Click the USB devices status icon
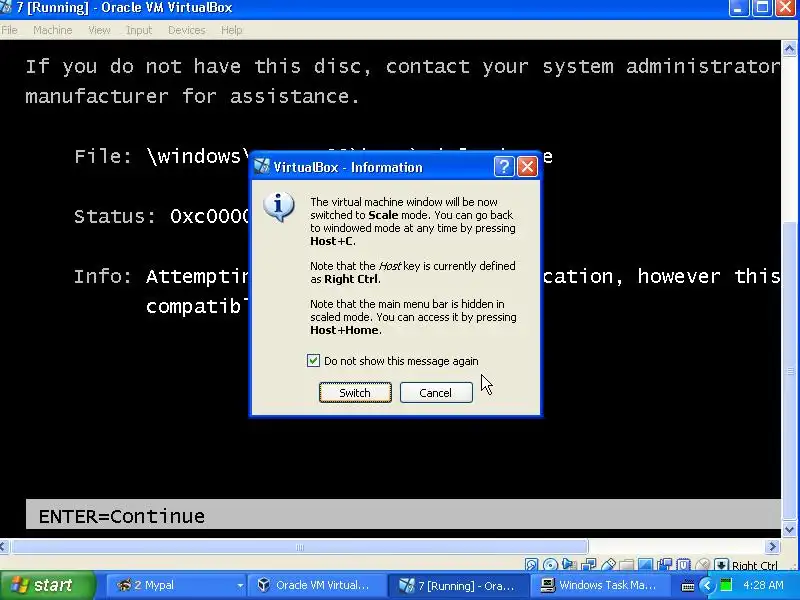The width and height of the screenshot is (800, 600). click(x=608, y=564)
